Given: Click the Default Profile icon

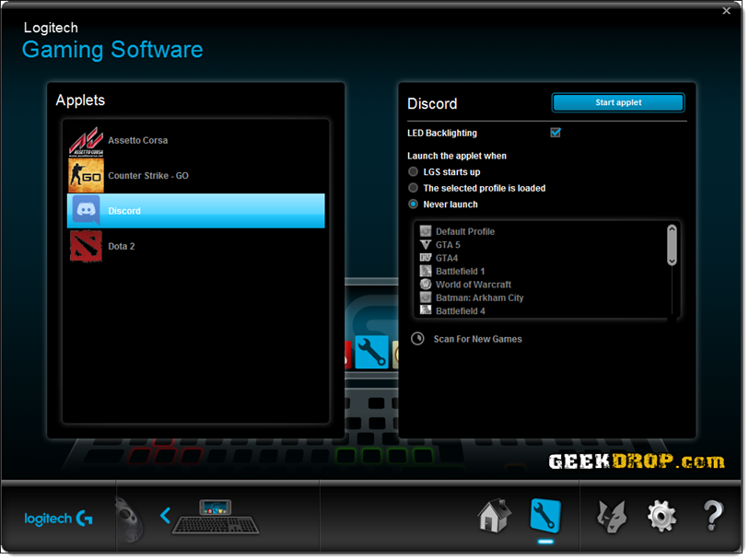Looking at the screenshot, I should pos(425,231).
